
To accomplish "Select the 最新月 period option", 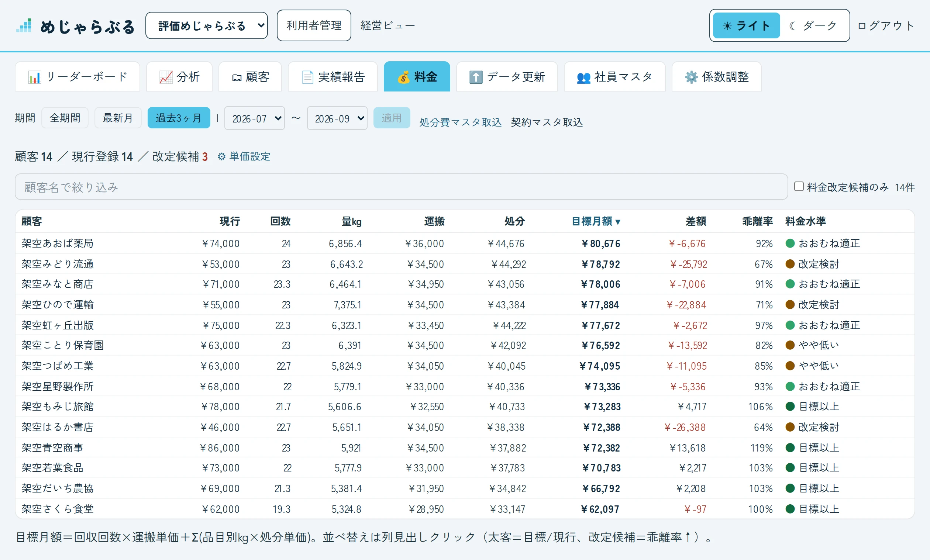I will (x=118, y=118).
